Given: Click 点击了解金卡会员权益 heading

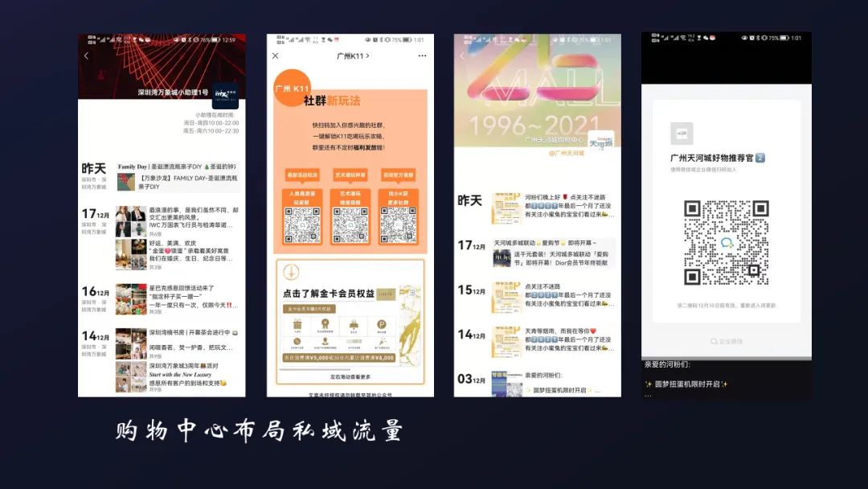Looking at the screenshot, I should pos(329,294).
